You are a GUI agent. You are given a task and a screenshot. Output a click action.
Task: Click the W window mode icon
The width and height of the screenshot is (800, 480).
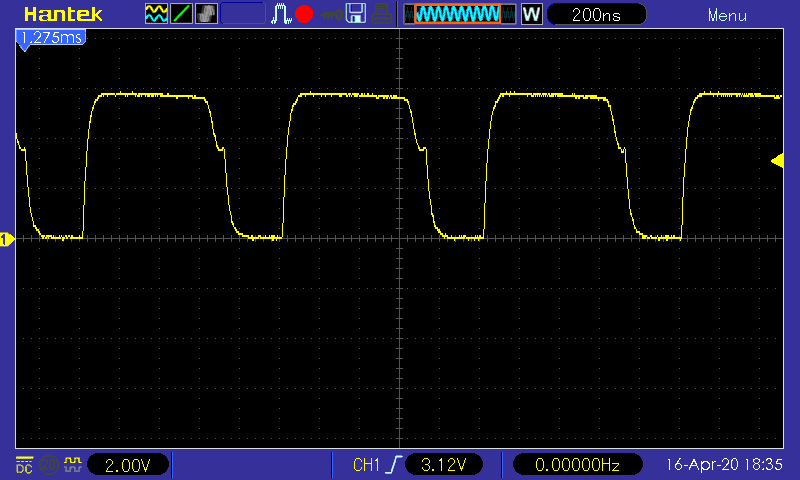(532, 14)
